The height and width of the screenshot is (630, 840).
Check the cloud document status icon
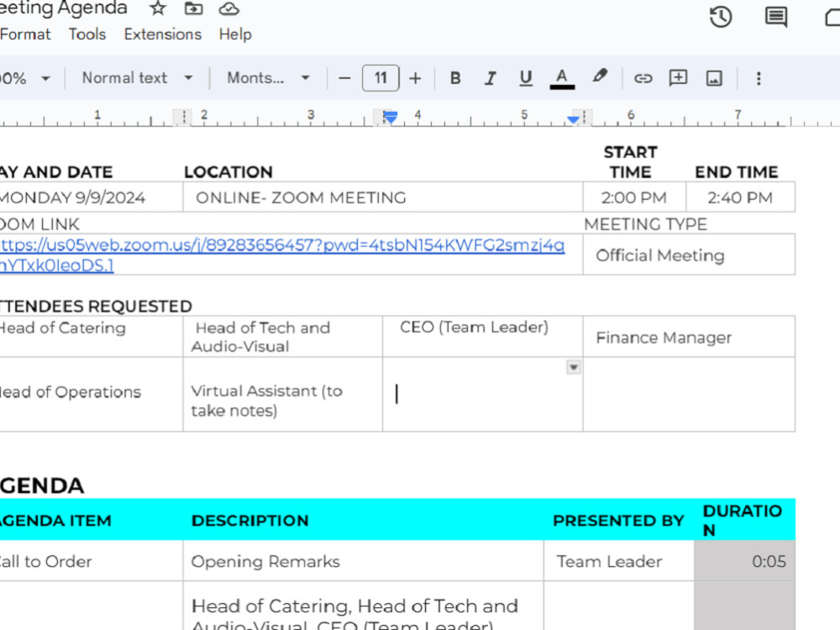(229, 8)
